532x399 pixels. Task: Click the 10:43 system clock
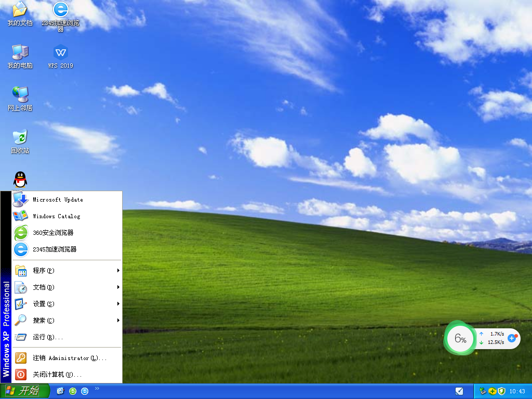click(x=517, y=391)
